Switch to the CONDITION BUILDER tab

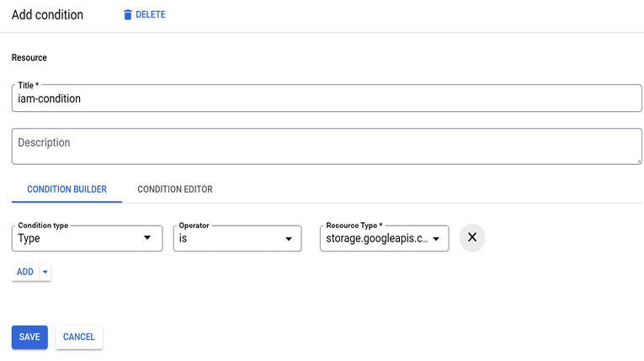coord(67,189)
